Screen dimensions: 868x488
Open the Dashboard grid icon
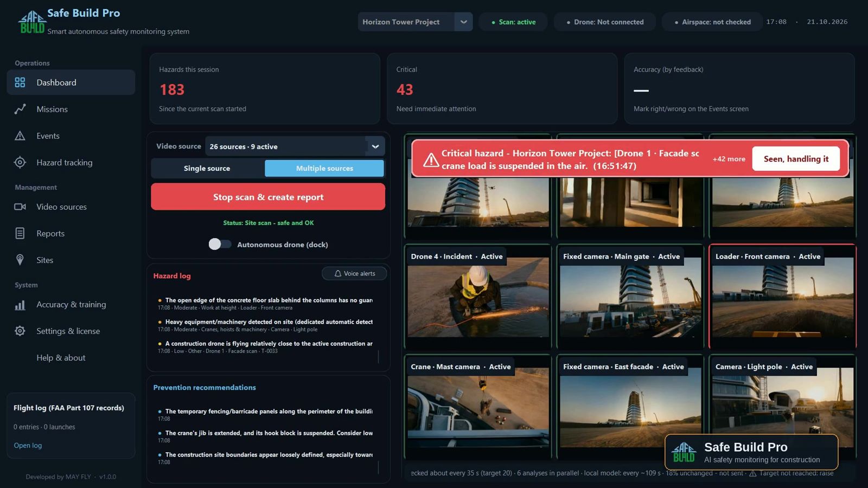coord(20,82)
